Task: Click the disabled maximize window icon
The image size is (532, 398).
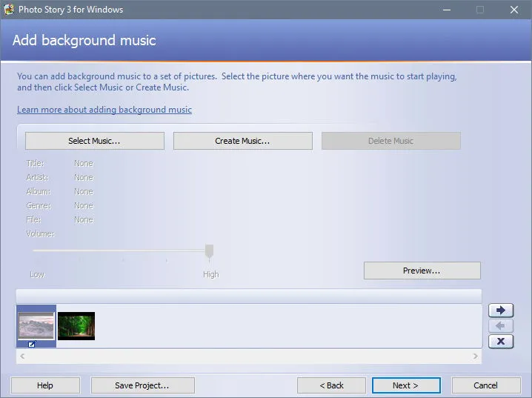Action: tap(480, 10)
